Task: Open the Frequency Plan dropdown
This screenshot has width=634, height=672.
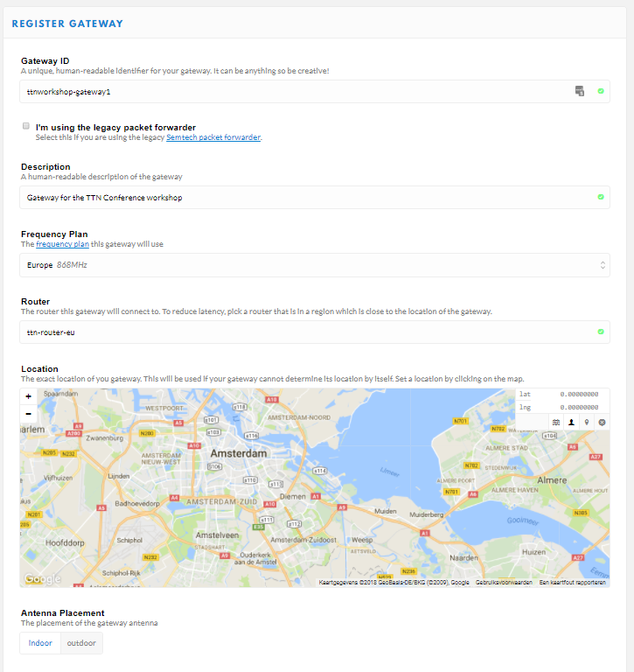Action: click(315, 265)
